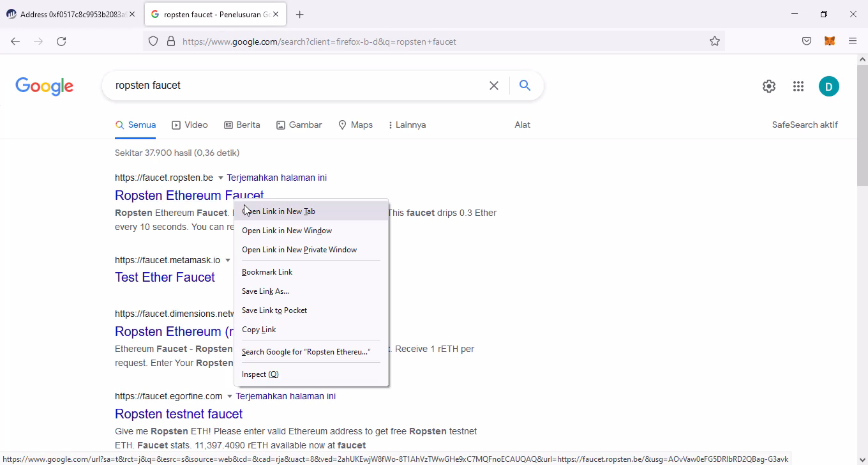The image size is (868, 465).
Task: Expand dropdown arrow beside faucet.ropsten.be URL
Action: [x=221, y=178]
